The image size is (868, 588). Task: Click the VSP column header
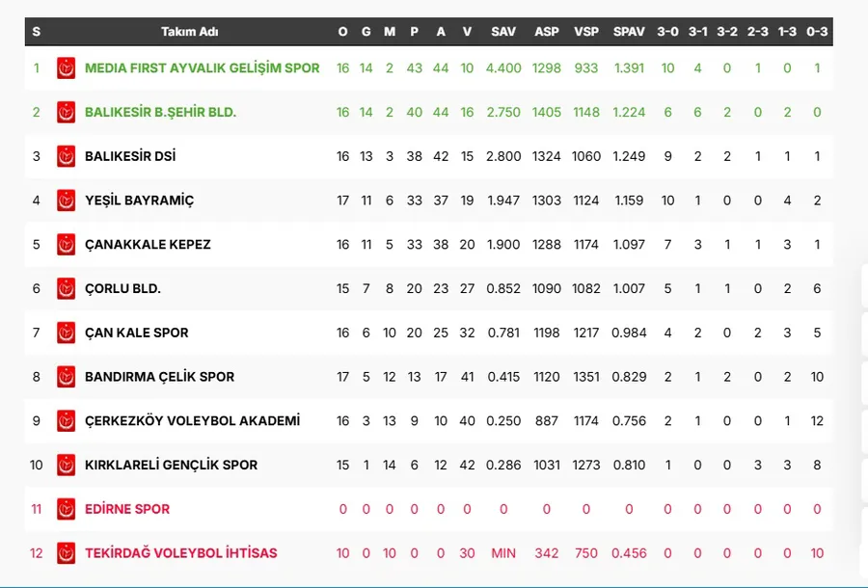585,31
